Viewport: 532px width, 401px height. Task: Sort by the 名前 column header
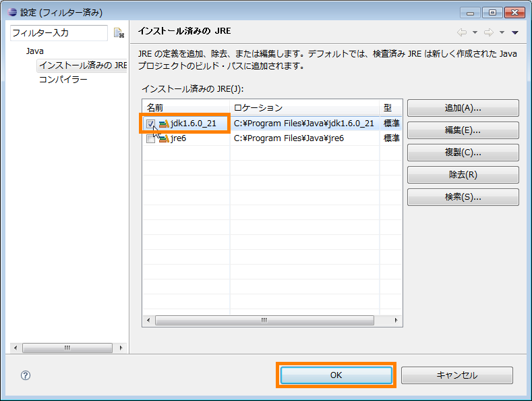pyautogui.click(x=186, y=108)
